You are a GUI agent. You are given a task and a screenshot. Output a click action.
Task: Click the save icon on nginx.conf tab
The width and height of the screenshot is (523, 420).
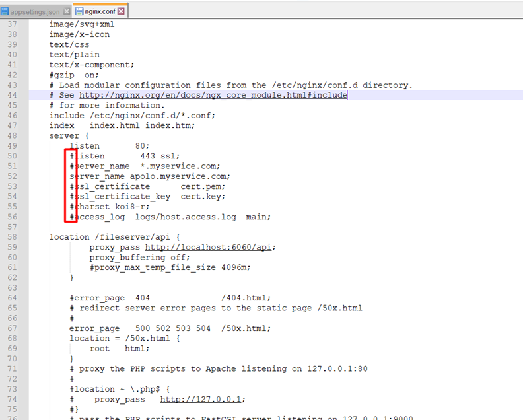[79, 11]
